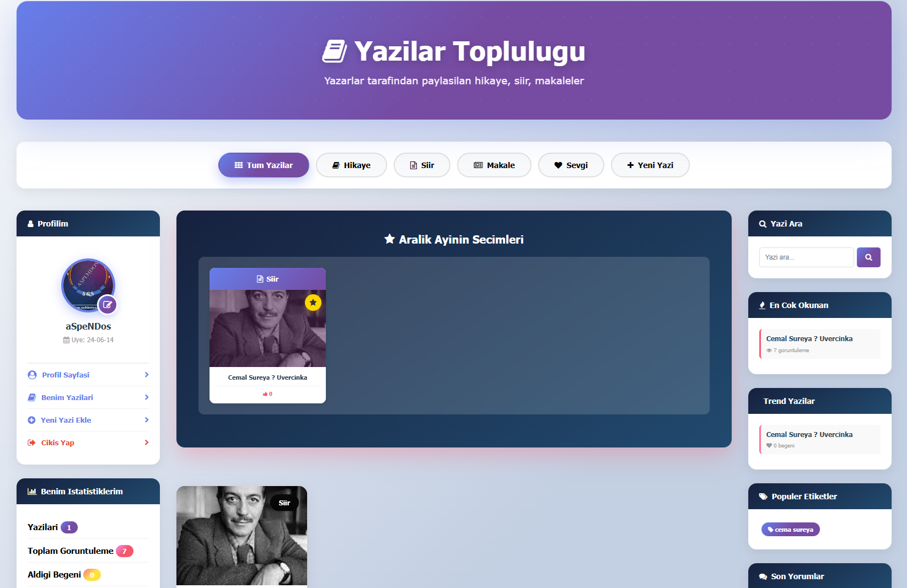Show the Sevgi favorites tab
The height and width of the screenshot is (588, 907).
(571, 165)
